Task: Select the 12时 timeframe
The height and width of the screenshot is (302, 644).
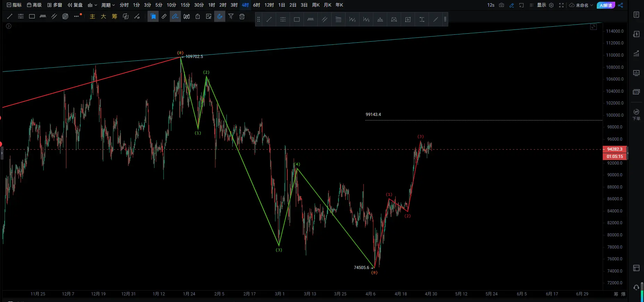Action: (269, 5)
